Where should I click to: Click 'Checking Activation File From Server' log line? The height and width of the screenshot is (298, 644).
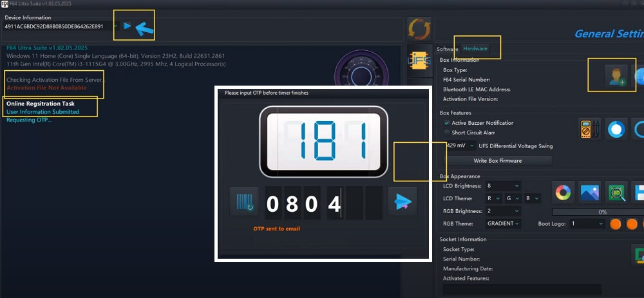pos(55,80)
